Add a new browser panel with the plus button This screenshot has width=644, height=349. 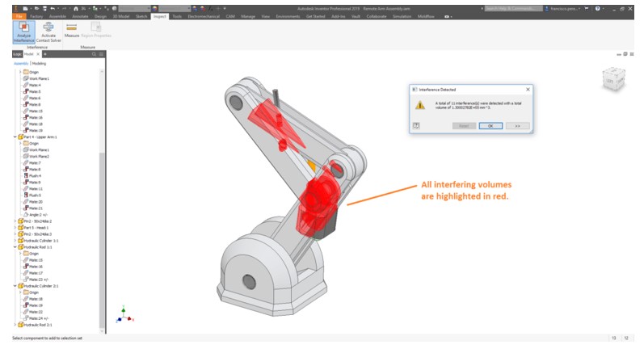(x=45, y=54)
